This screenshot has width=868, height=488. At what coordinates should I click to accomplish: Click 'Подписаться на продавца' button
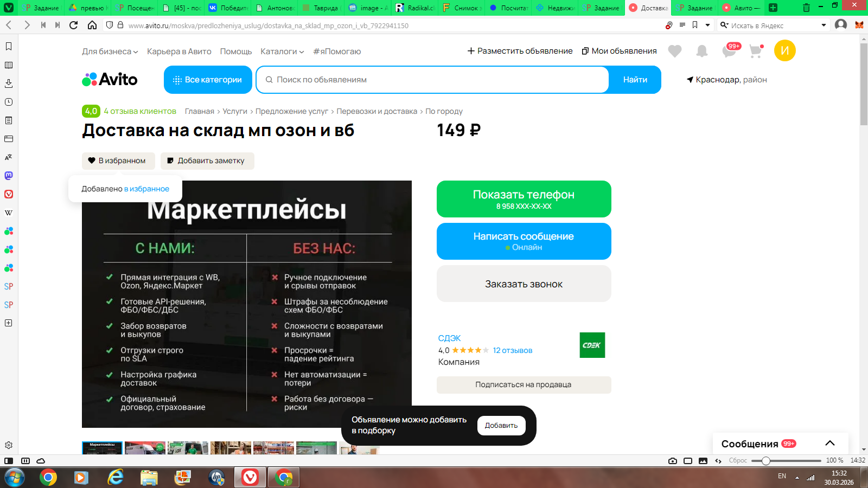[x=524, y=384]
